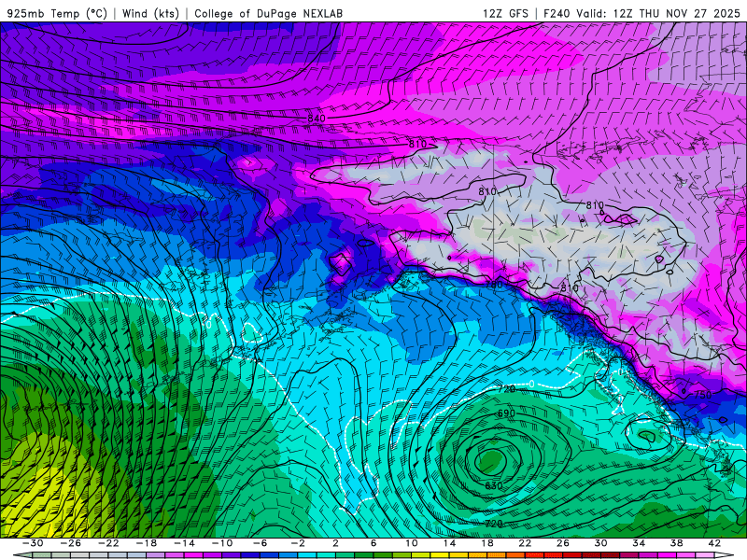Click the 42 label on the temperature scale
The width and height of the screenshot is (747, 560).
point(714,543)
